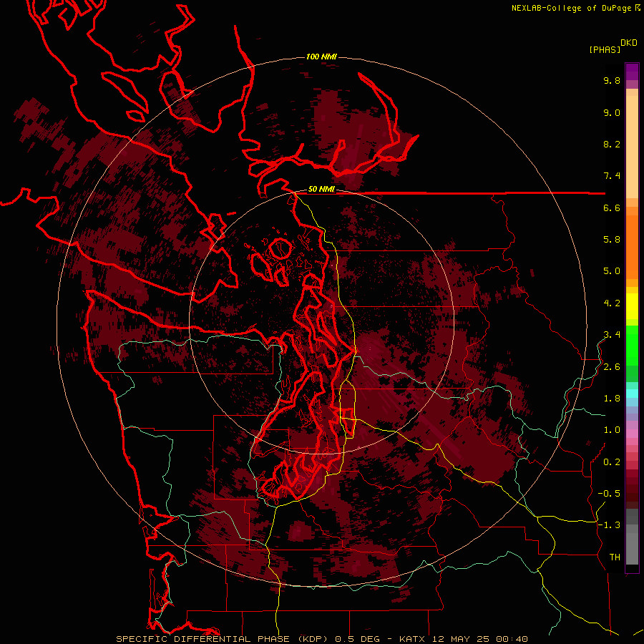Image resolution: width=644 pixels, height=644 pixels.
Task: Select the 9.0 legend value
Action: click(x=612, y=112)
